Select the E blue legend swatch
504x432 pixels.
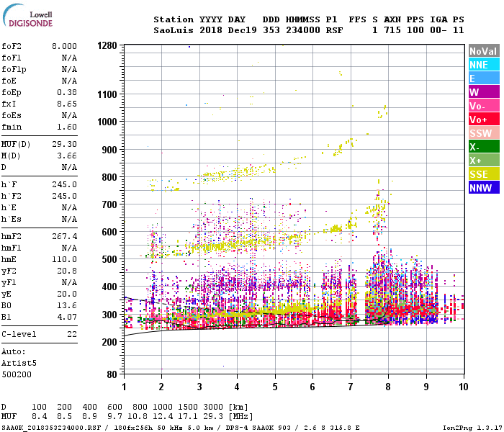pyautogui.click(x=484, y=78)
